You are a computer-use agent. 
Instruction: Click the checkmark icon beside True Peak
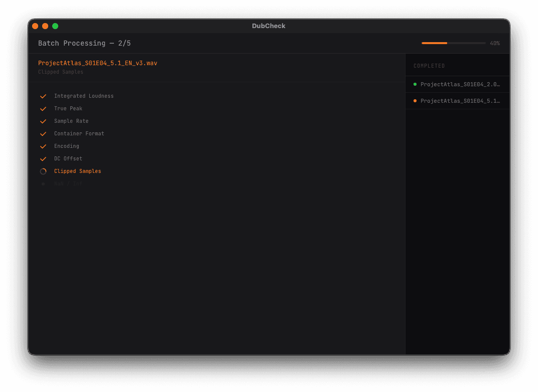43,109
